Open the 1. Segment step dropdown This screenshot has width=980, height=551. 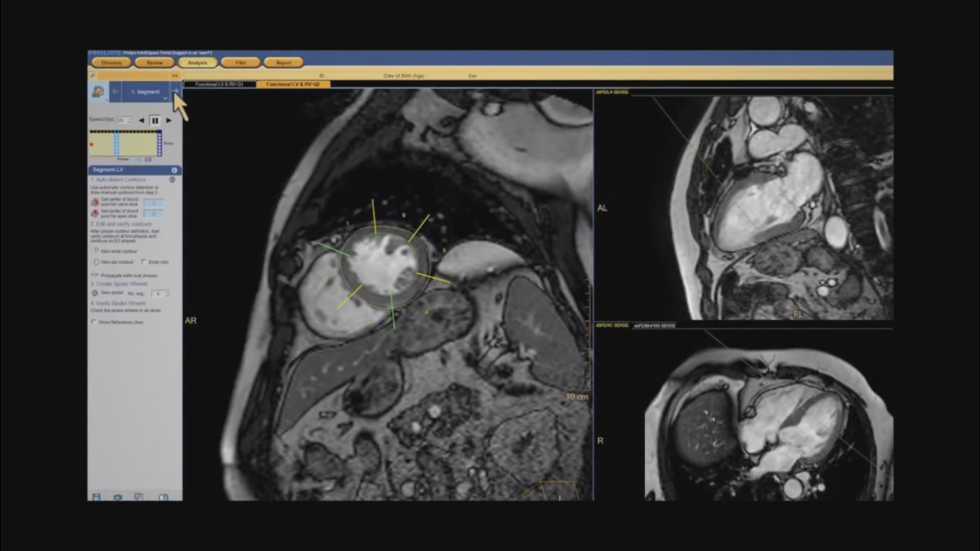click(165, 97)
